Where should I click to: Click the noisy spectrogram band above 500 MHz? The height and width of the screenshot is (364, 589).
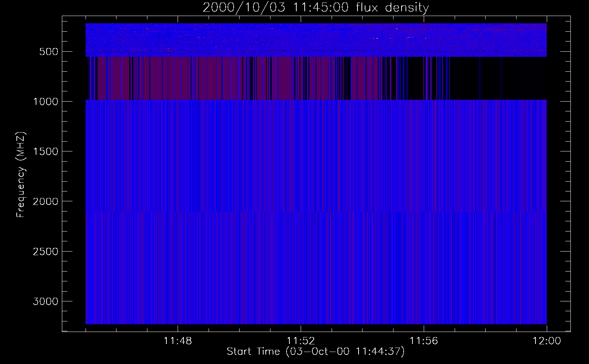(316, 40)
